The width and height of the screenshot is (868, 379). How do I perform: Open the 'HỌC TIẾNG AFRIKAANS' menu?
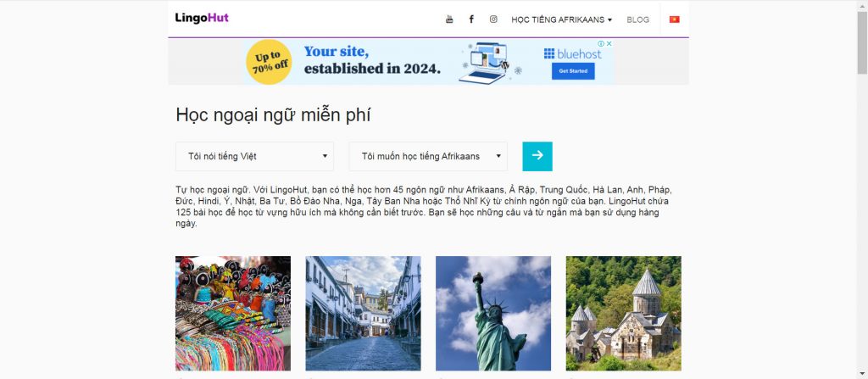(x=561, y=20)
